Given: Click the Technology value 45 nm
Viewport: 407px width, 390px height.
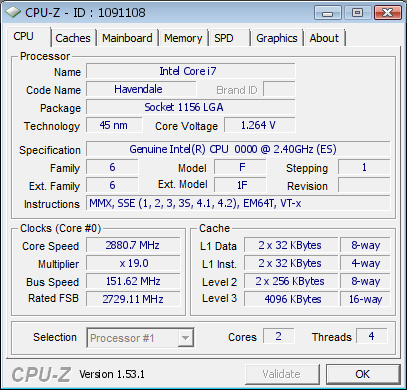Looking at the screenshot, I should point(114,125).
